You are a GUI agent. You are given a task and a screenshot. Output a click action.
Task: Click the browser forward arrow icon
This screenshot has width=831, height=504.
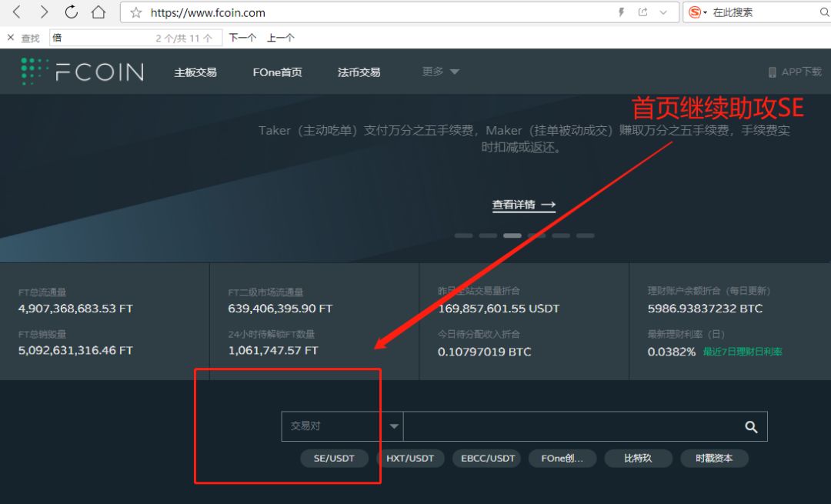46,12
